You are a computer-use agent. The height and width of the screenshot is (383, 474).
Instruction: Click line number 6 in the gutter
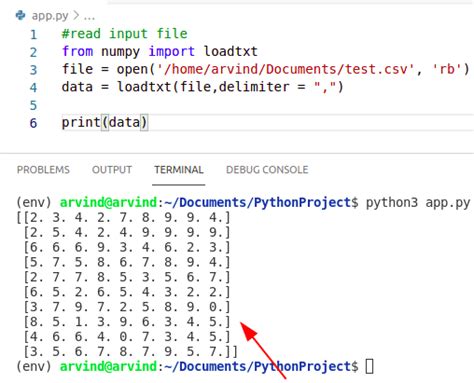pyautogui.click(x=33, y=123)
